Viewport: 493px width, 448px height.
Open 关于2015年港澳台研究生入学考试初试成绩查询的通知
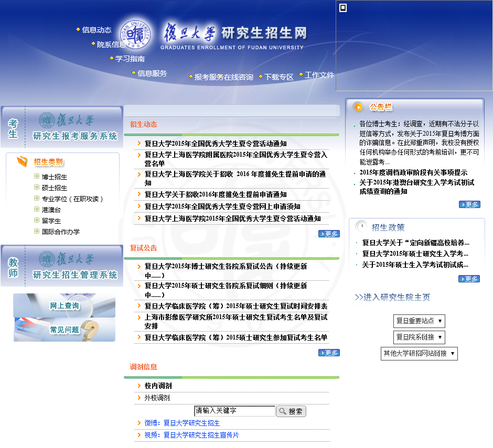(x=417, y=187)
